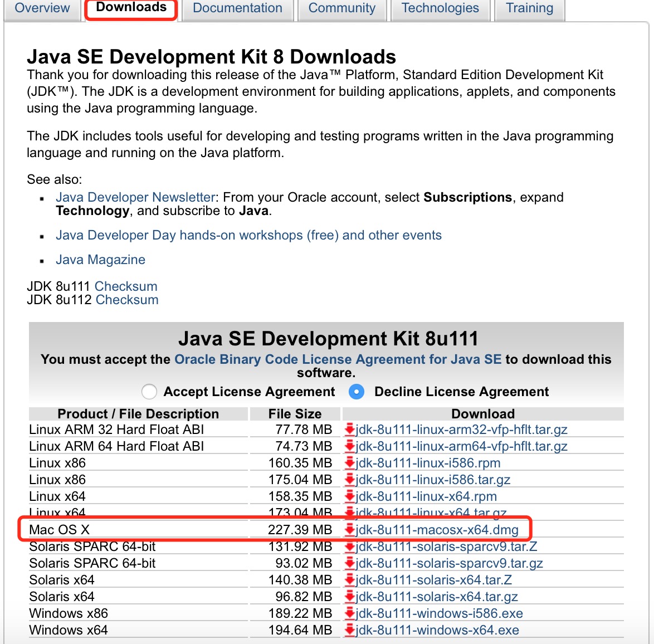The height and width of the screenshot is (644, 654).
Task: Click download arrow icon beside jdk-8u111-solaris-sparcv9.tar.gz
Action: tap(349, 563)
